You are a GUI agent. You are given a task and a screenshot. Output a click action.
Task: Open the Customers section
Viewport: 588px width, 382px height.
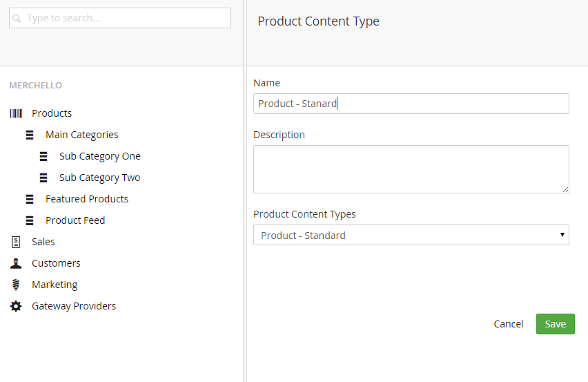[56, 263]
